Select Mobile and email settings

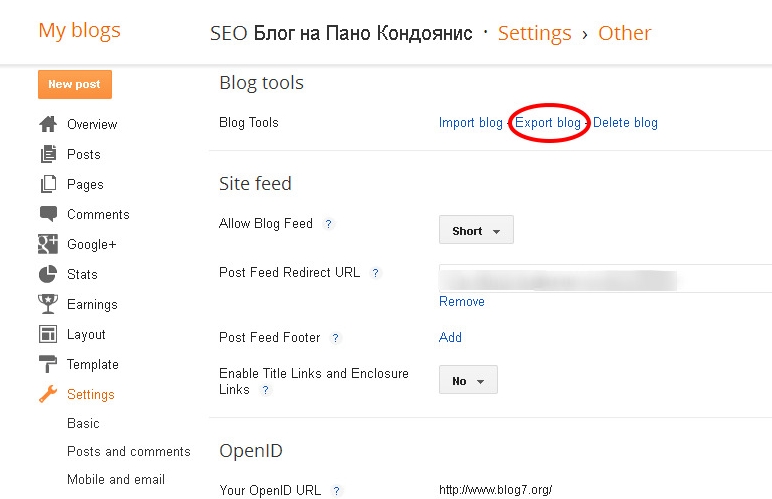[115, 479]
